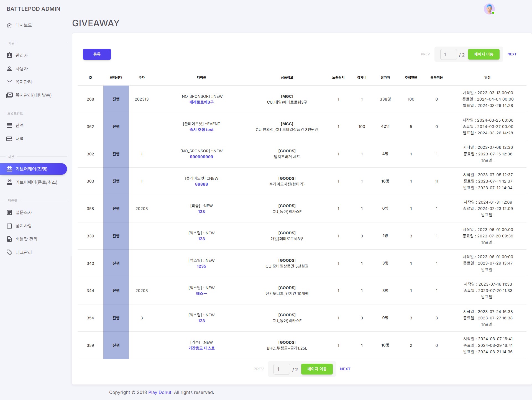Click NEXT in the bottom pagination

(x=345, y=369)
